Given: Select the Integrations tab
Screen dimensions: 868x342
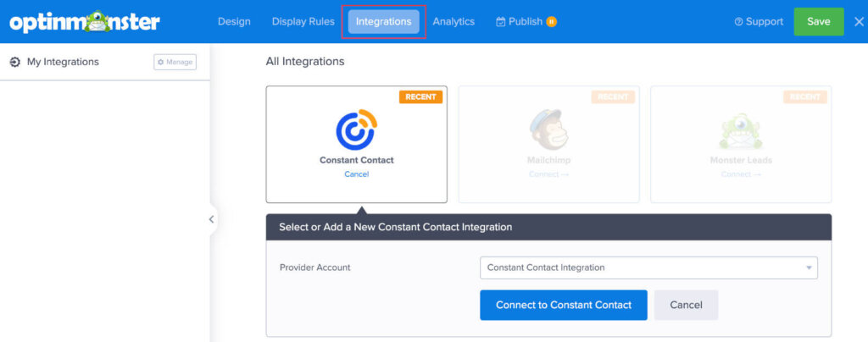Looking at the screenshot, I should coord(384,21).
